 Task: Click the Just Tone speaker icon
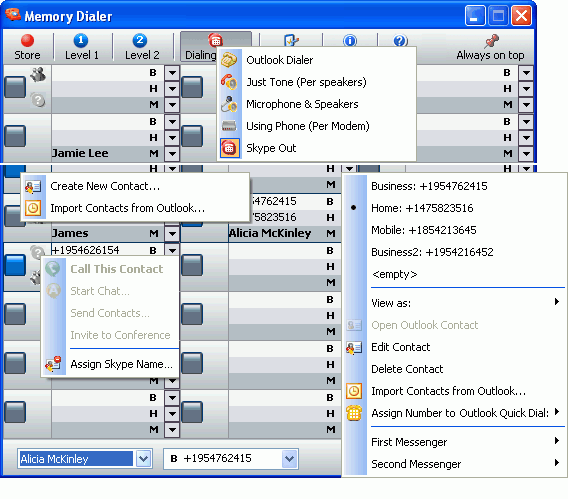click(229, 82)
